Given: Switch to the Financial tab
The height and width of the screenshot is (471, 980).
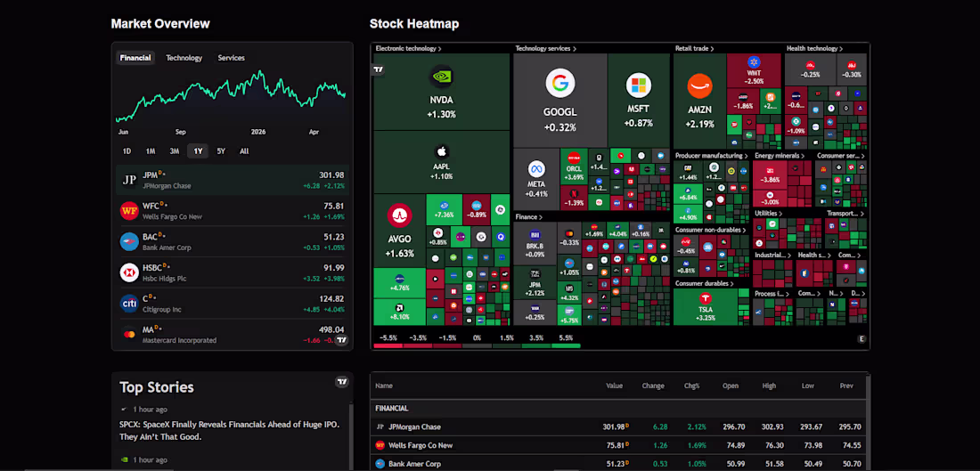Looking at the screenshot, I should pos(135,58).
